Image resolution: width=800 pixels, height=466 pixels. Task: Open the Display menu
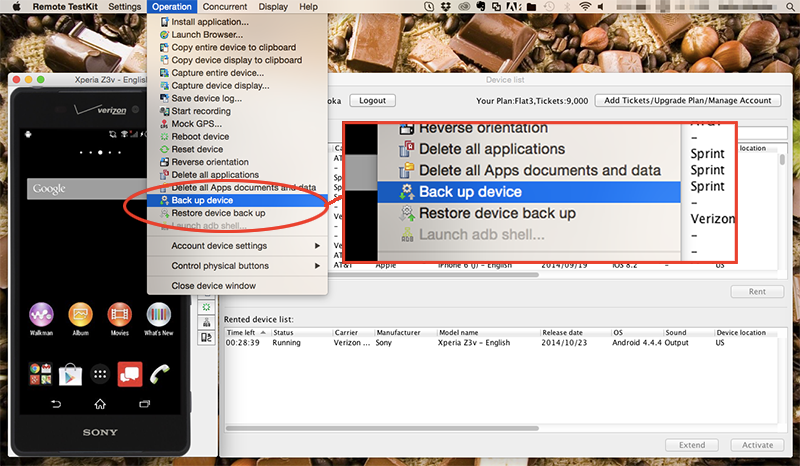click(x=273, y=7)
